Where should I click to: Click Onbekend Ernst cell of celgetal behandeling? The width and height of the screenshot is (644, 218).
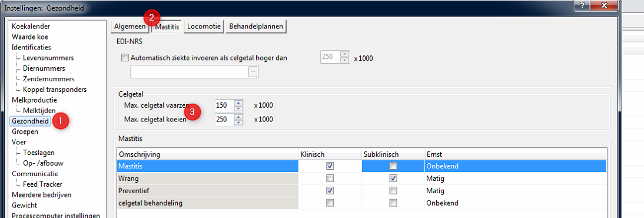(x=516, y=203)
